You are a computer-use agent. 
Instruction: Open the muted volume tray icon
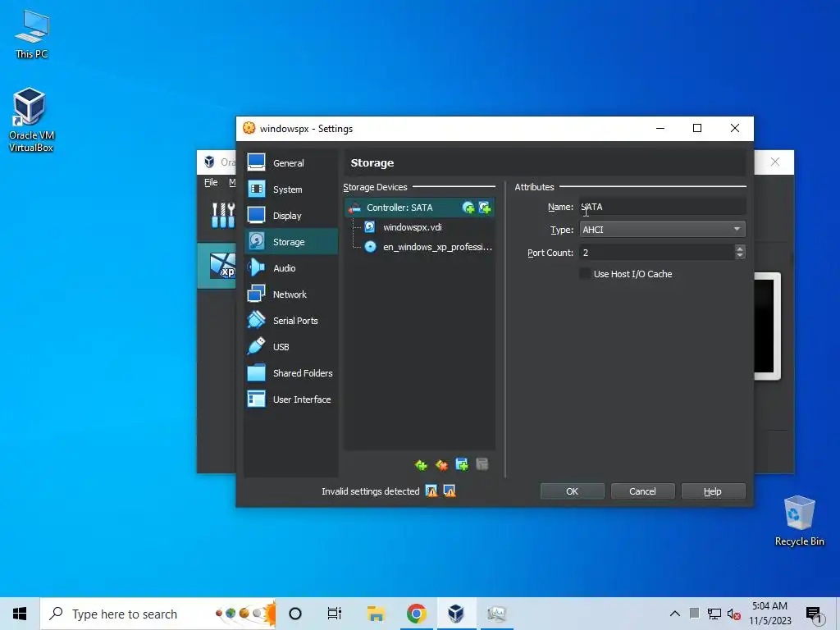coord(734,614)
